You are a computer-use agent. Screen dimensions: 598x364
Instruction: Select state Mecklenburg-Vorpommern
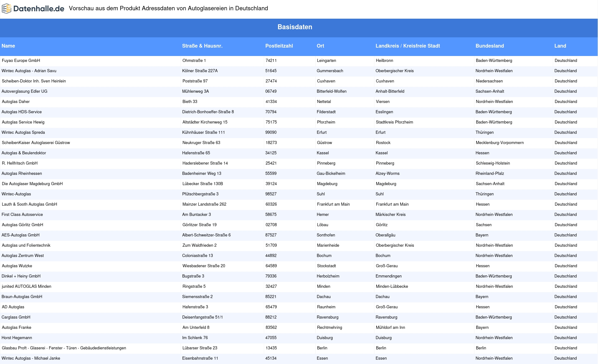tap(500, 143)
